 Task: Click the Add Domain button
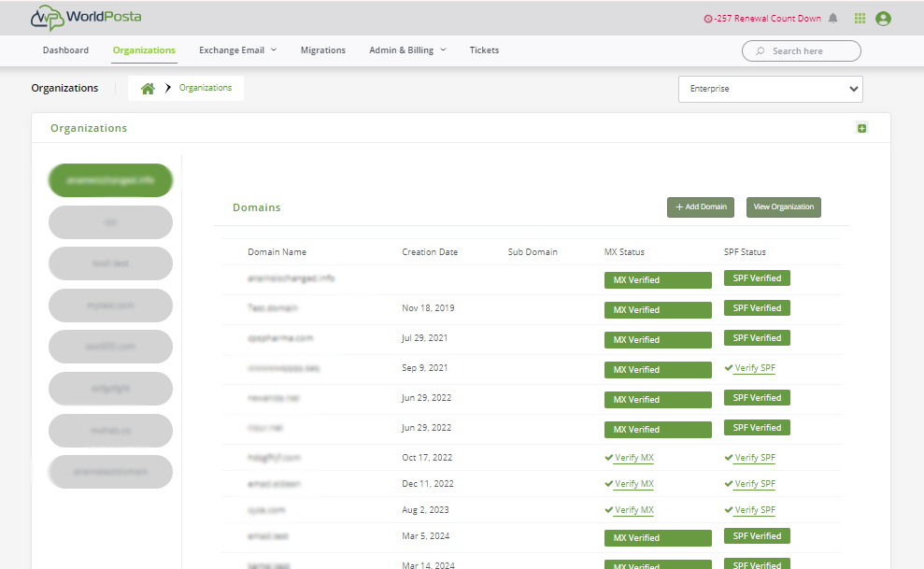[x=701, y=206]
